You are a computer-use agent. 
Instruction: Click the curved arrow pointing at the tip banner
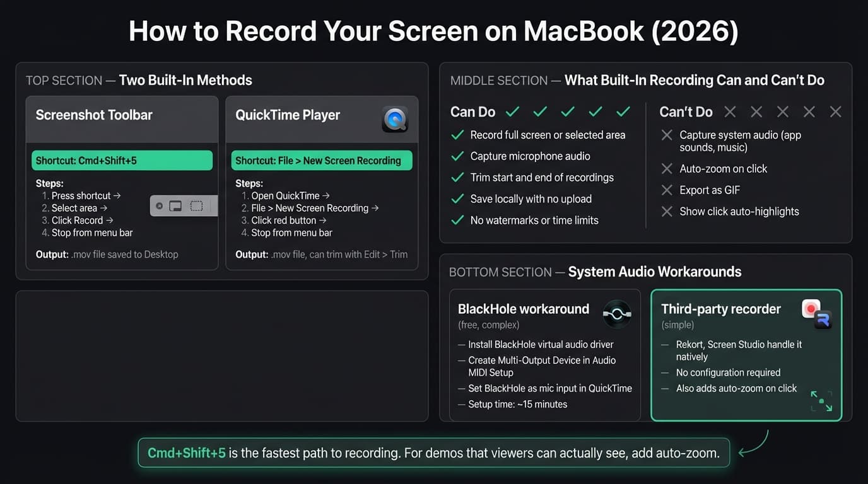pos(755,444)
